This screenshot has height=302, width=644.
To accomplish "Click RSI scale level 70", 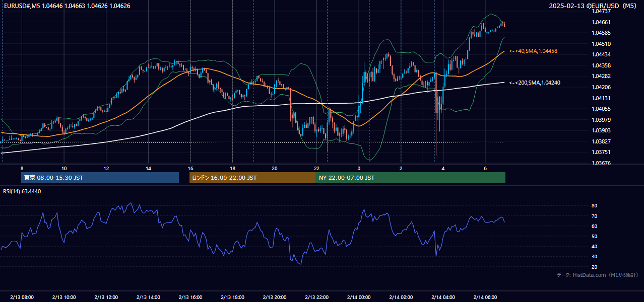I will [594, 216].
